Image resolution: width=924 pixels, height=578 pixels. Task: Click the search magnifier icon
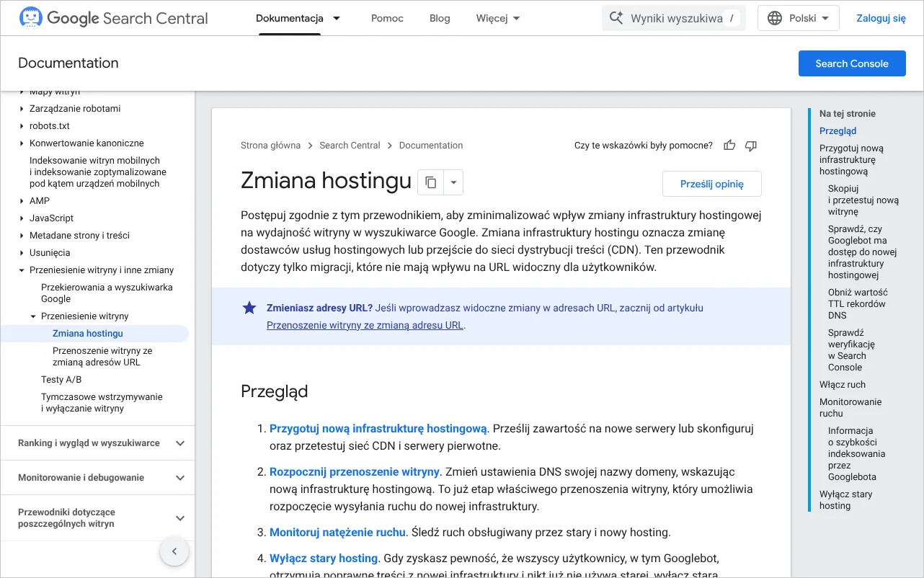click(616, 18)
